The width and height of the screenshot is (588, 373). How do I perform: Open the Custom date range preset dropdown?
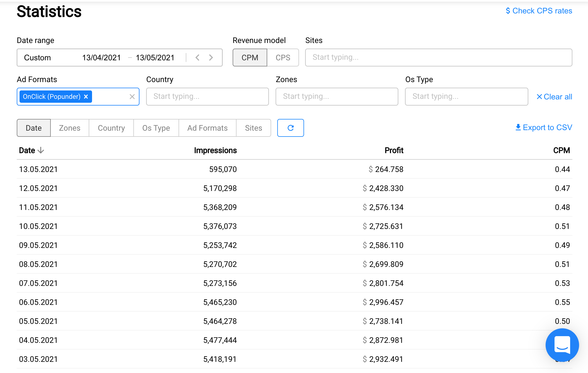point(37,58)
